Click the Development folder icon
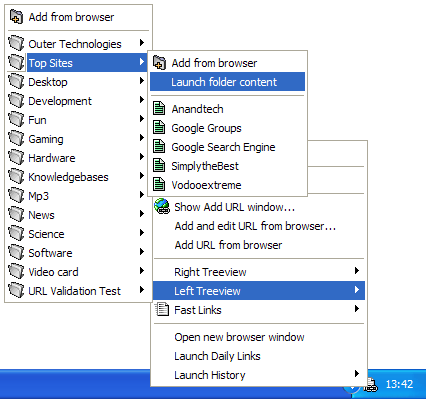 [16, 101]
